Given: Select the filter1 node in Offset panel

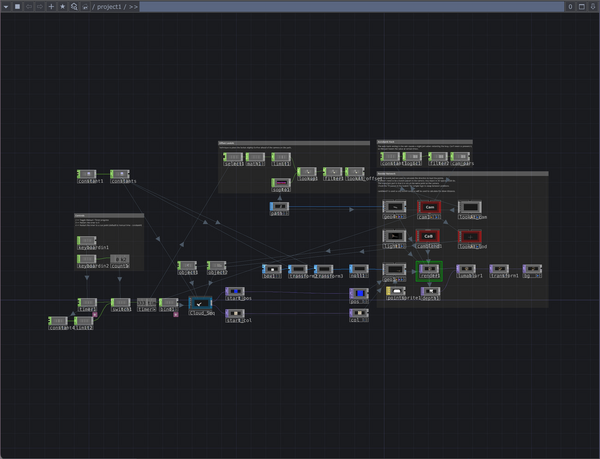Looking at the screenshot, I should tap(333, 172).
